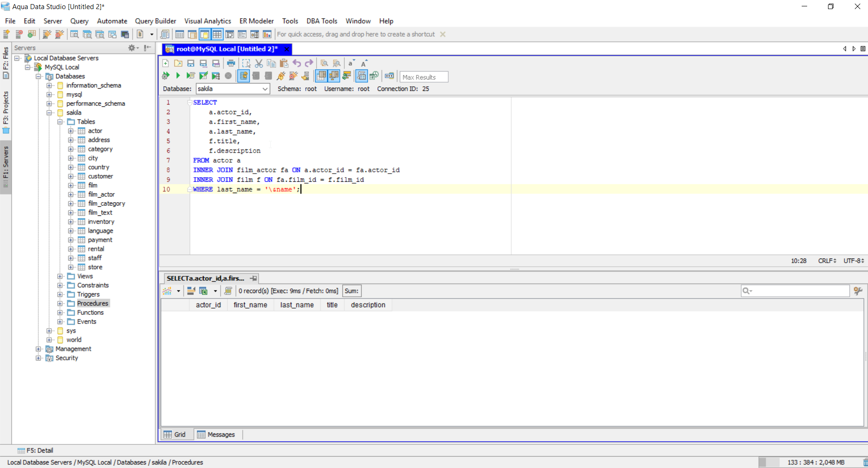Viewport: 868px width, 468px height.
Task: Unpin the SELECT results tab using pin icon
Action: pos(253,279)
